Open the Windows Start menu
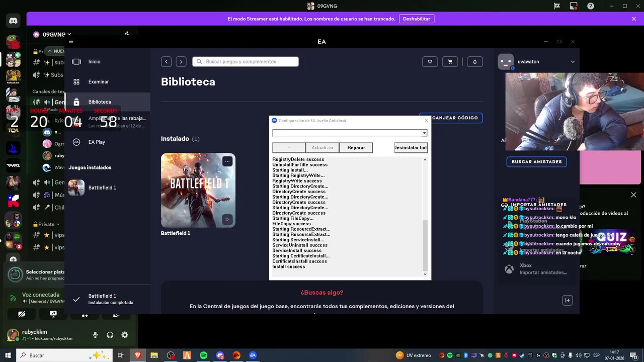Image resolution: width=644 pixels, height=362 pixels. 8,355
